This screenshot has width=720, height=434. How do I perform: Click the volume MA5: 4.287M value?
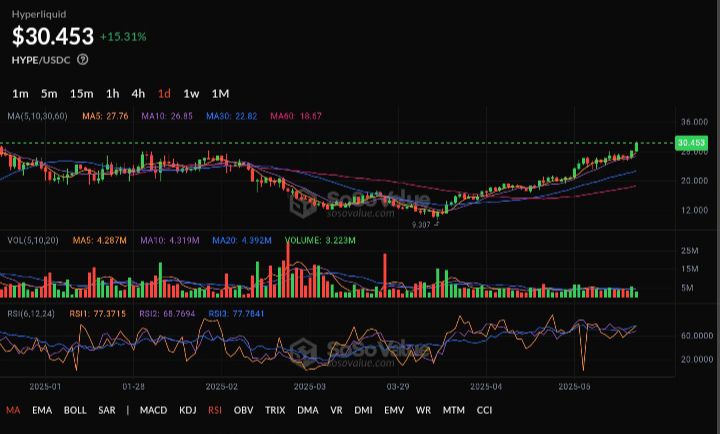(x=99, y=240)
